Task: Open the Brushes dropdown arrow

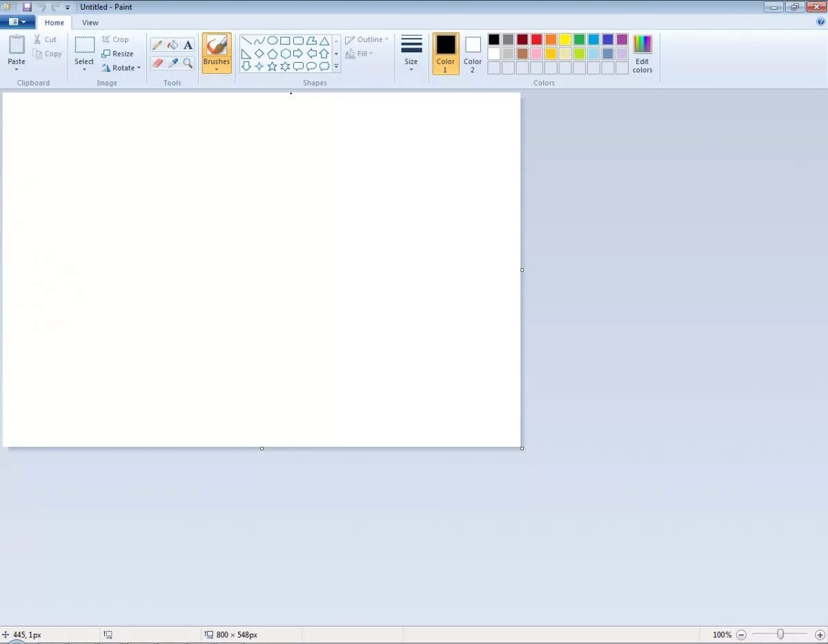Action: tap(217, 69)
